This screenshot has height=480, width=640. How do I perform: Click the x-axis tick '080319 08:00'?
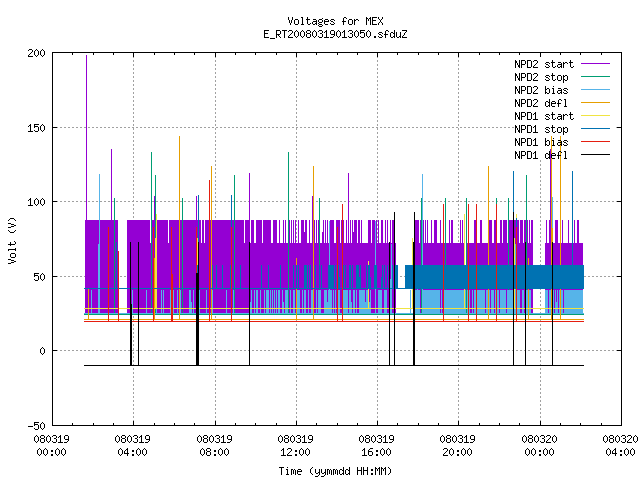point(214,446)
